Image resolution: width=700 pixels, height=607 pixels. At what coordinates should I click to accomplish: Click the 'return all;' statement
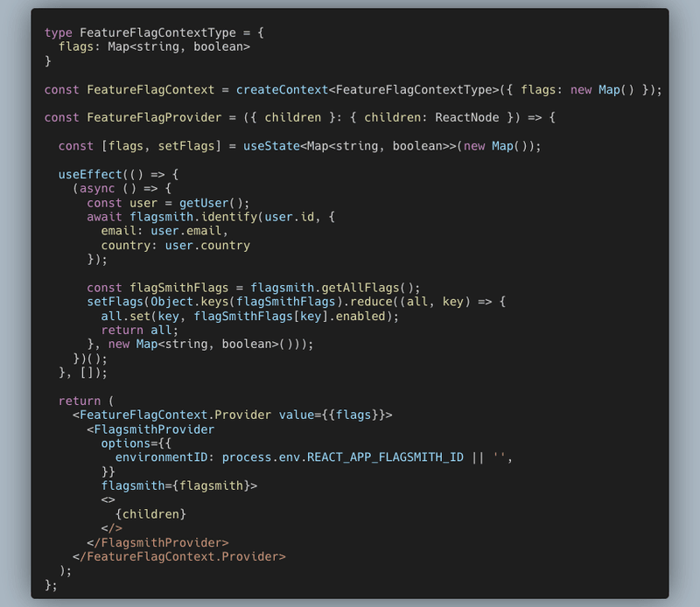pos(140,331)
